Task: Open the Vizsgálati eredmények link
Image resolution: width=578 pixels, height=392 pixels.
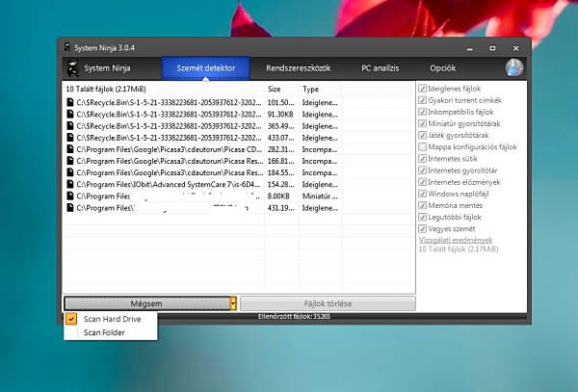Action: (x=456, y=240)
